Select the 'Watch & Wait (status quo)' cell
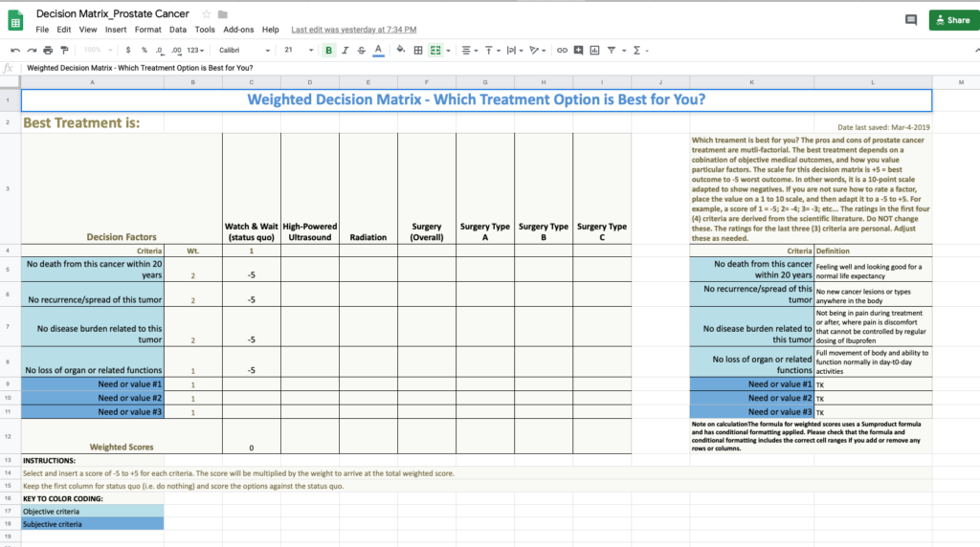 pos(252,188)
